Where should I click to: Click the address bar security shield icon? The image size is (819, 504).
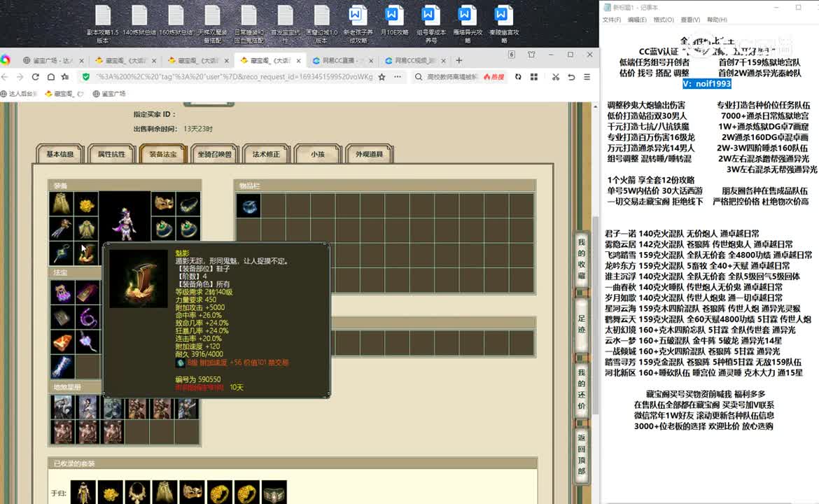(85, 77)
